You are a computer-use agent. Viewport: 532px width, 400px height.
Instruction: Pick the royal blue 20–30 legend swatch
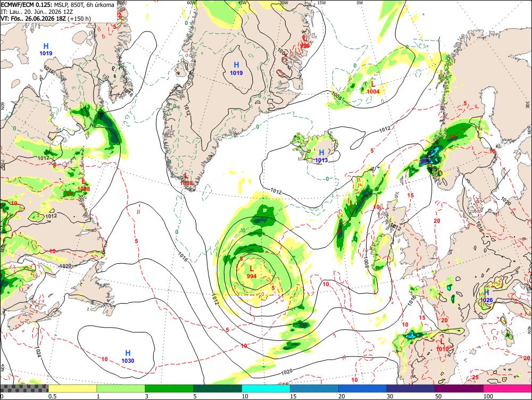click(363, 388)
